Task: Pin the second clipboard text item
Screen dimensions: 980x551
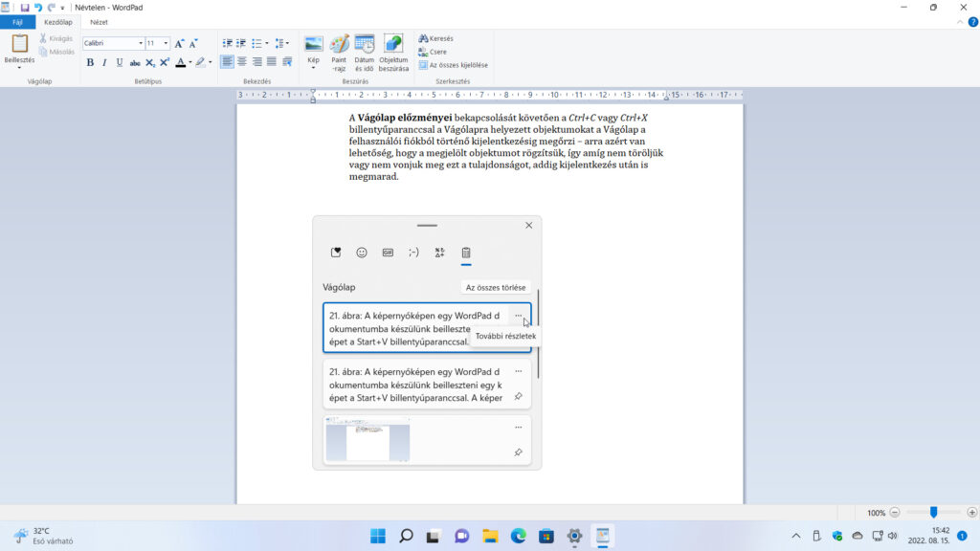Action: coord(518,396)
